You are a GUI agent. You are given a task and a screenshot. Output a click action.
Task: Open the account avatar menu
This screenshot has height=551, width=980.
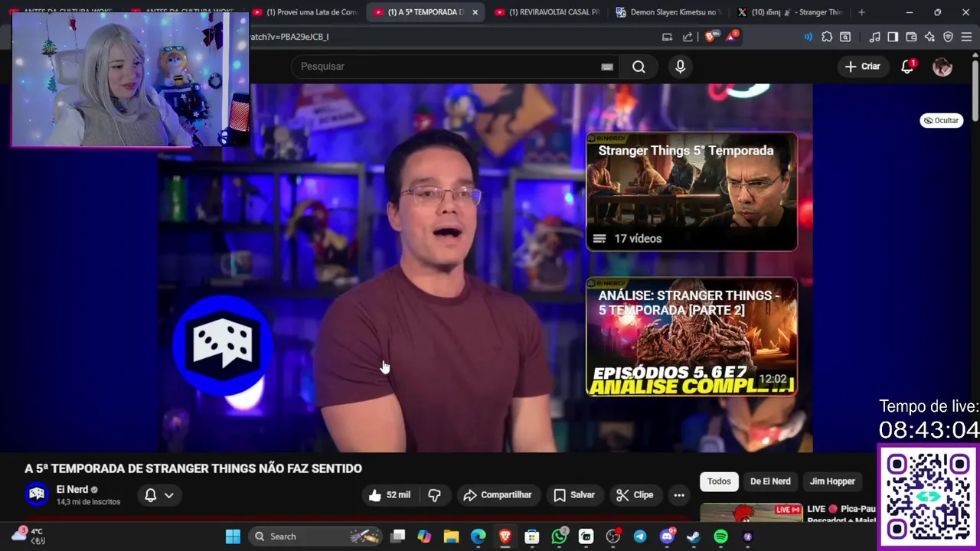pos(942,67)
